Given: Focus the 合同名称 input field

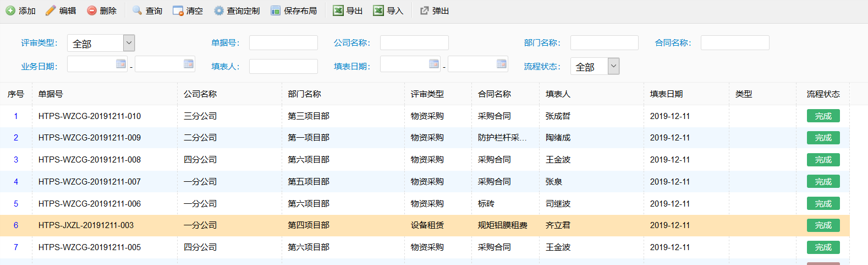Looking at the screenshot, I should pos(735,43).
